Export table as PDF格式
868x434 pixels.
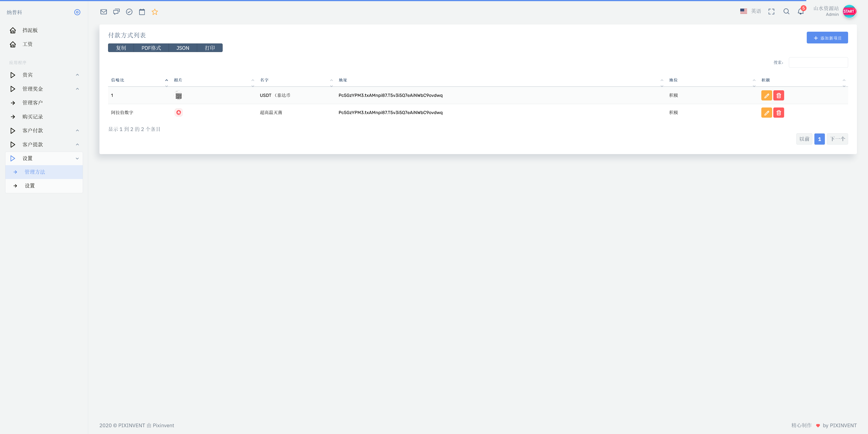pos(151,48)
